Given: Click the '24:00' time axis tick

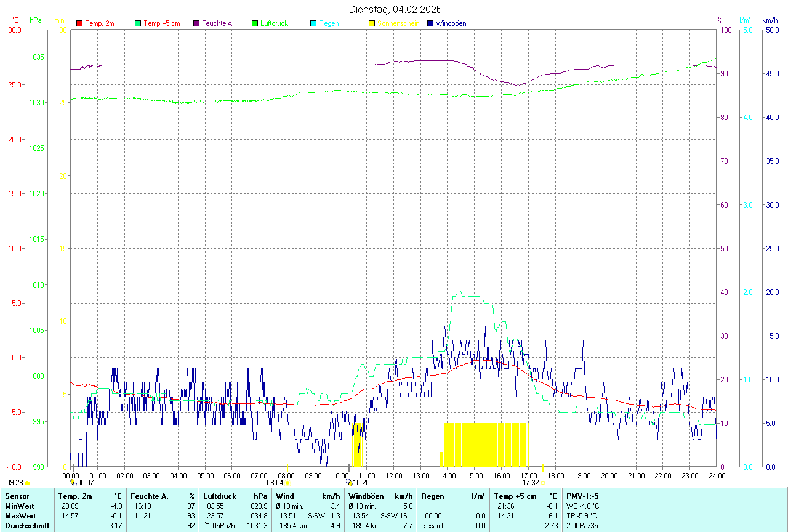Looking at the screenshot, I should (x=717, y=475).
